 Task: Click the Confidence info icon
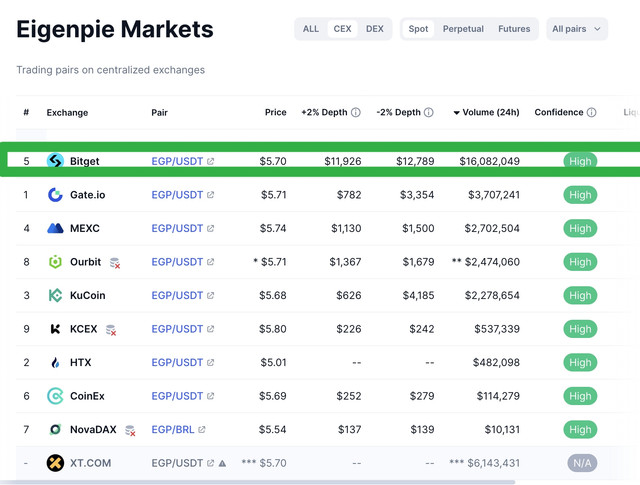[591, 112]
